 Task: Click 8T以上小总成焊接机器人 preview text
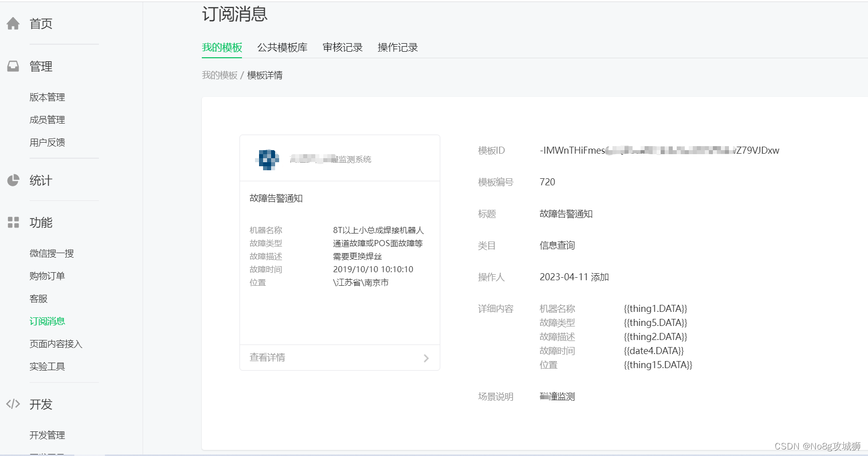(x=379, y=231)
